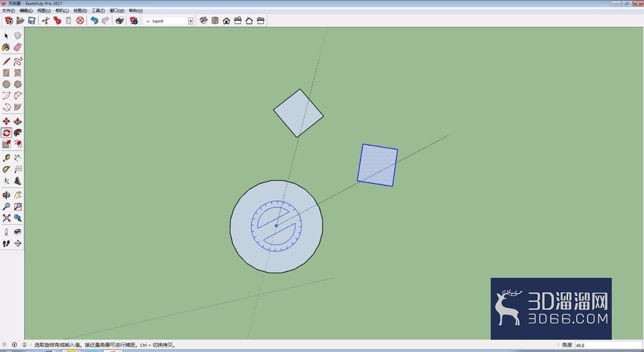Screen dimensions: 644x352
Task: Open the 绘图(R) menu
Action: [x=80, y=11]
